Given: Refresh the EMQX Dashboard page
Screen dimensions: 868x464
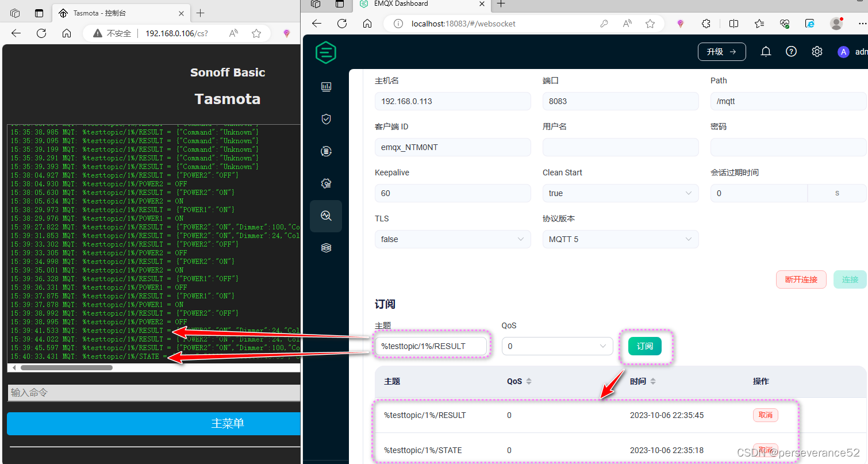Looking at the screenshot, I should 342,24.
